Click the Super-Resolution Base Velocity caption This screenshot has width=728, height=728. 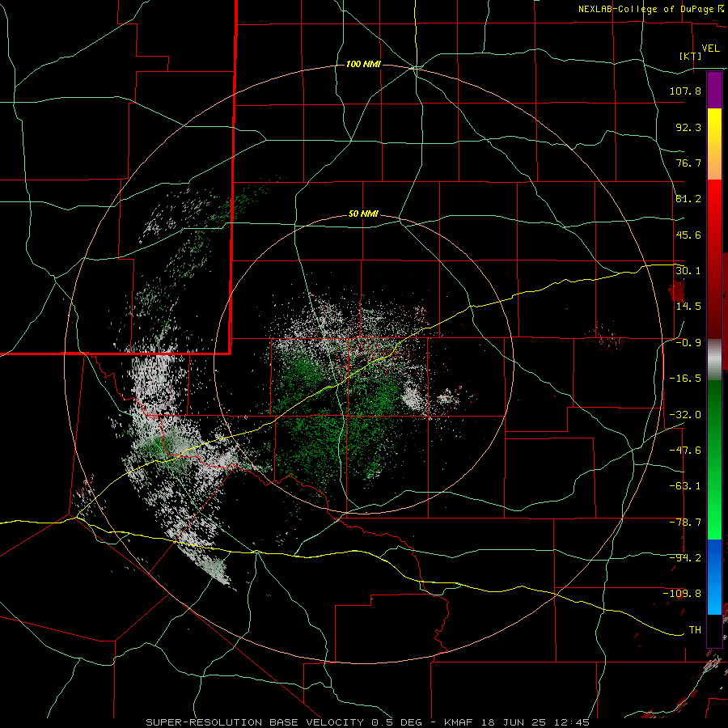pos(368,722)
